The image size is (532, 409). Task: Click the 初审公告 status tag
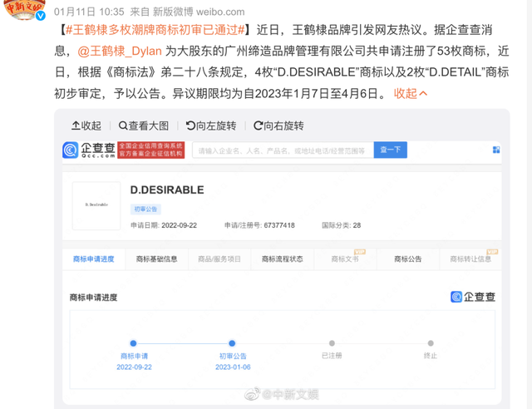point(145,209)
